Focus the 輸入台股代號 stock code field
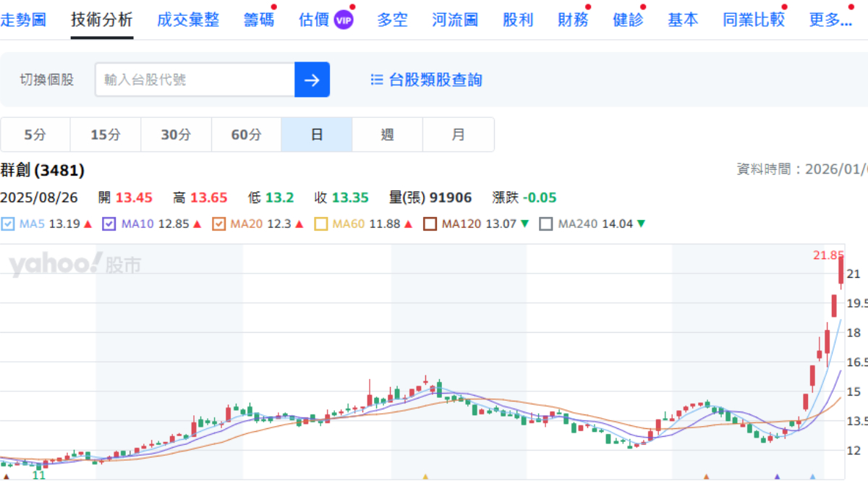This screenshot has width=868, height=489. [x=195, y=80]
